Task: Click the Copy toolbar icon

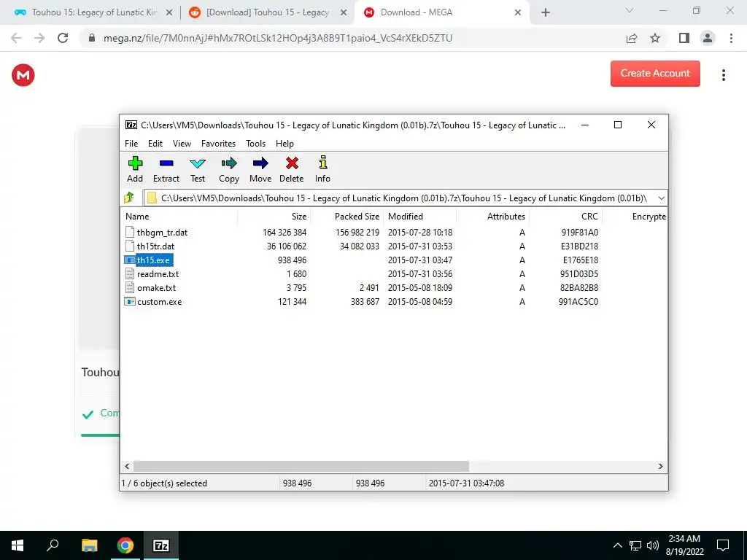Action: coord(228,169)
